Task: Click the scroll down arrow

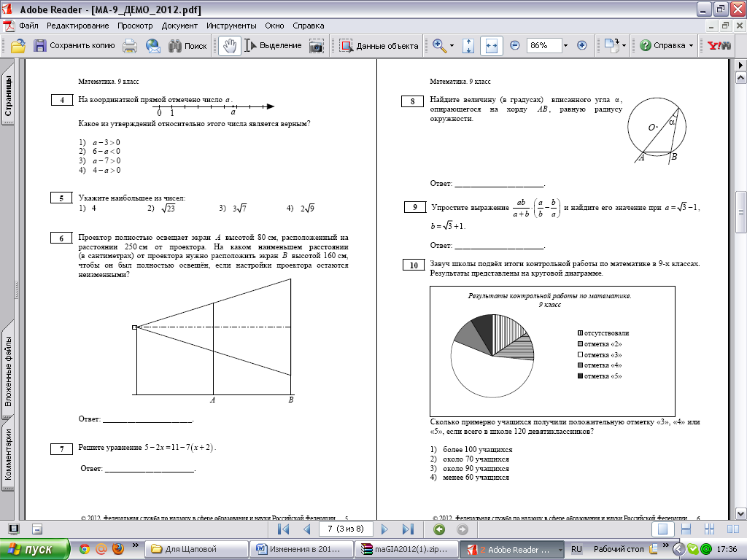Action: 741,514
